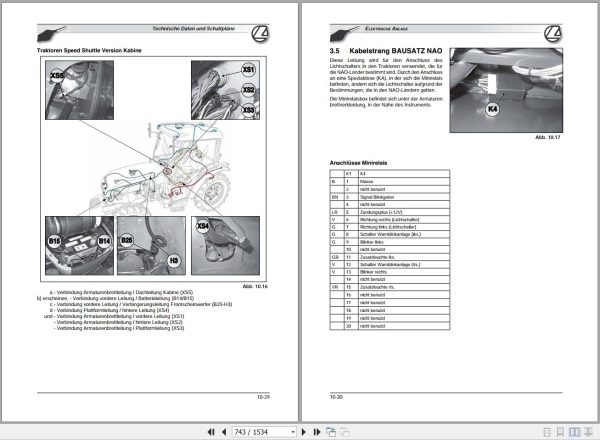Click the page number '10-29'
This screenshot has height=440, width=600.
click(x=263, y=397)
